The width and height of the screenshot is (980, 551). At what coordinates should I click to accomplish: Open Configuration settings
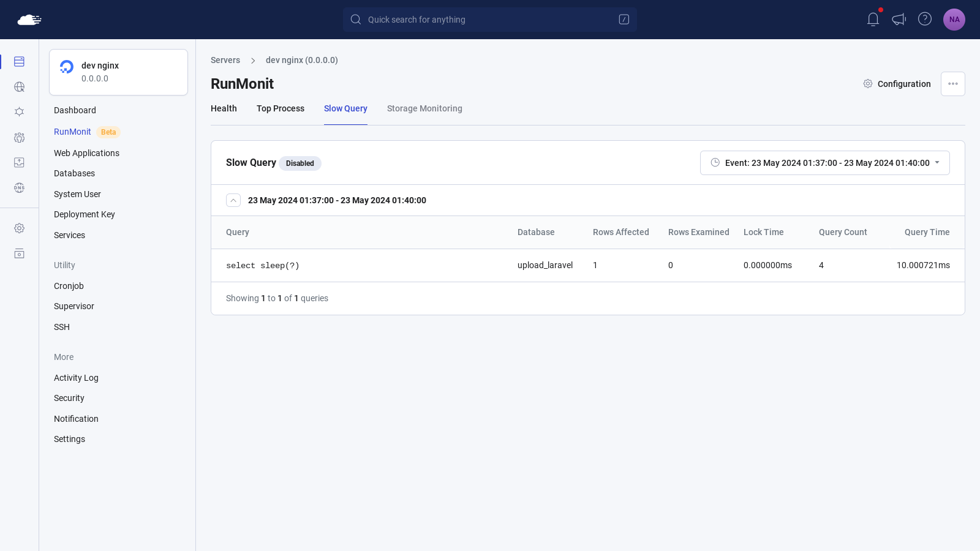(897, 84)
